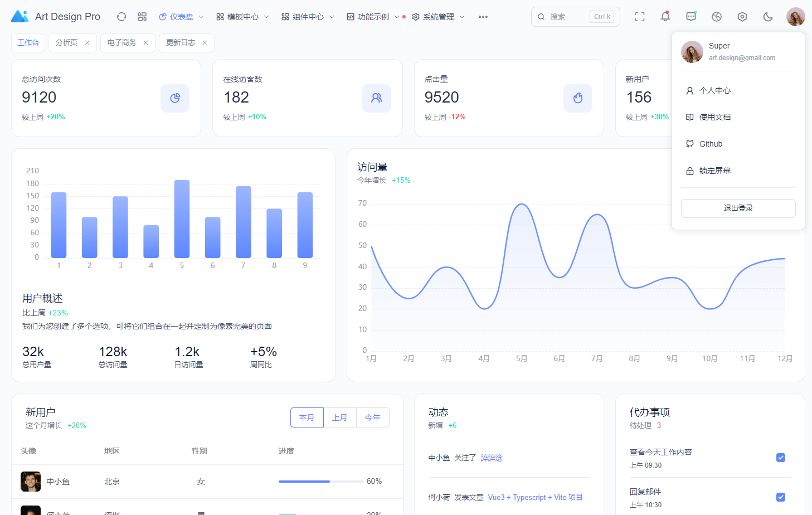Viewport: 812px width, 515px height.
Task: Open the Vue3 + Typescript + Vite 项目 link
Action: coord(535,497)
